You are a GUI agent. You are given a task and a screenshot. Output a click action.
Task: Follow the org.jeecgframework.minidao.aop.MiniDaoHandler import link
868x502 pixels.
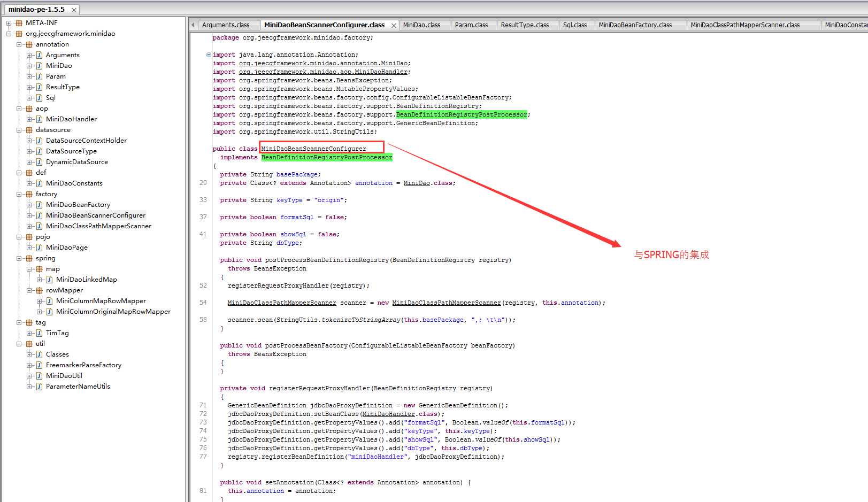click(324, 72)
